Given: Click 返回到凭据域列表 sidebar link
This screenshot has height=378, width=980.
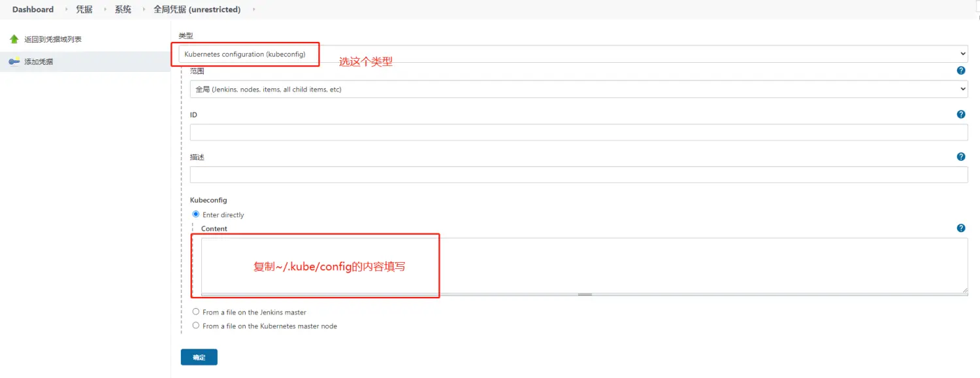Looking at the screenshot, I should pos(53,39).
